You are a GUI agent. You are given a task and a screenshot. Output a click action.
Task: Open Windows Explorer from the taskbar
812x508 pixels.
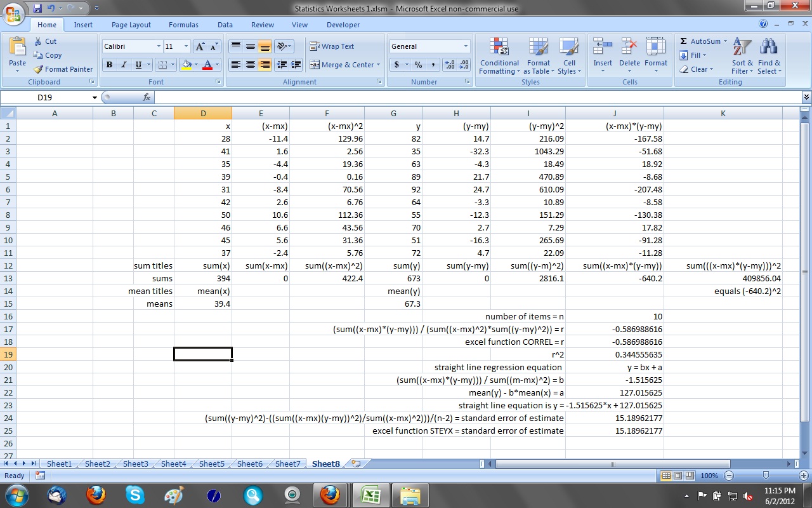[x=410, y=495]
